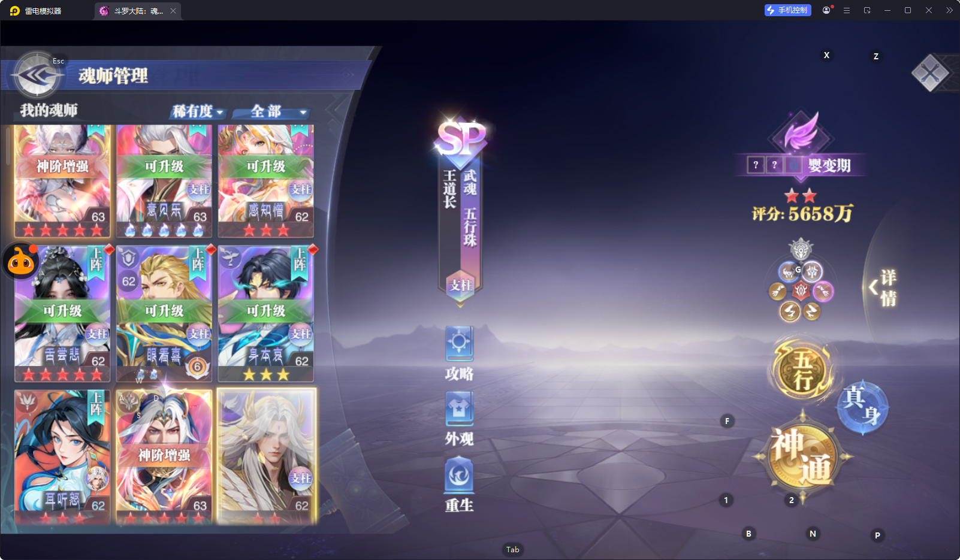Screen dimensions: 960x560
Task: Select the 眼看喜 soul master card
Action: (x=164, y=314)
